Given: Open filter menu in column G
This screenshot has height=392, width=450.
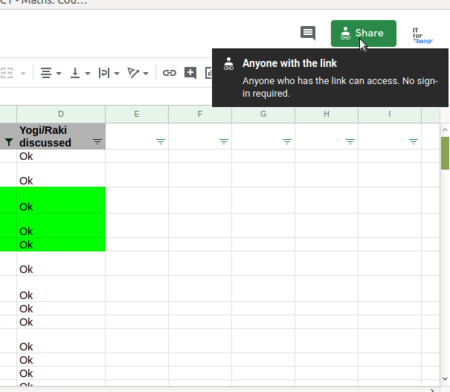Looking at the screenshot, I should point(287,142).
